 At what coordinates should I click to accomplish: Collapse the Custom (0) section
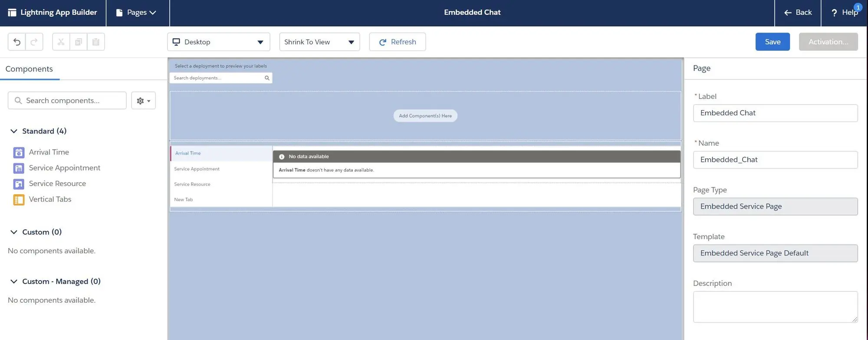pos(14,232)
